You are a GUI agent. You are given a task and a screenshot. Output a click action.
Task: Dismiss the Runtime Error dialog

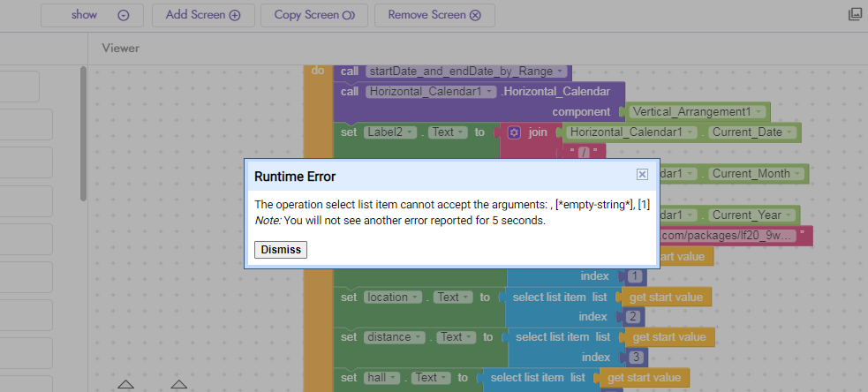click(281, 250)
